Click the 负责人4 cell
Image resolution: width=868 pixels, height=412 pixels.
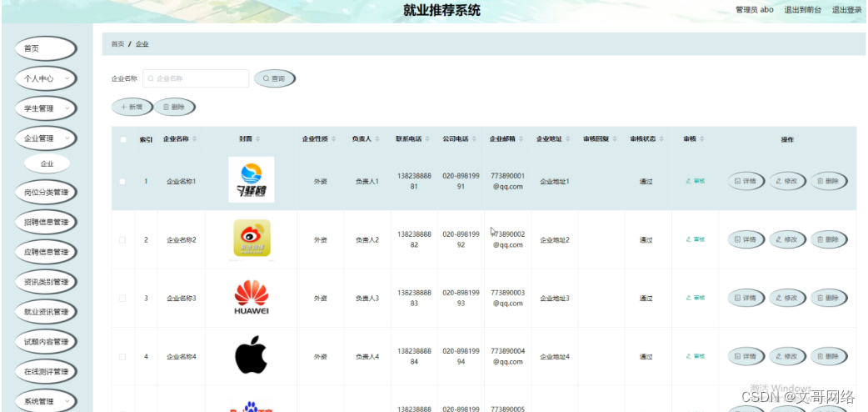(367, 357)
